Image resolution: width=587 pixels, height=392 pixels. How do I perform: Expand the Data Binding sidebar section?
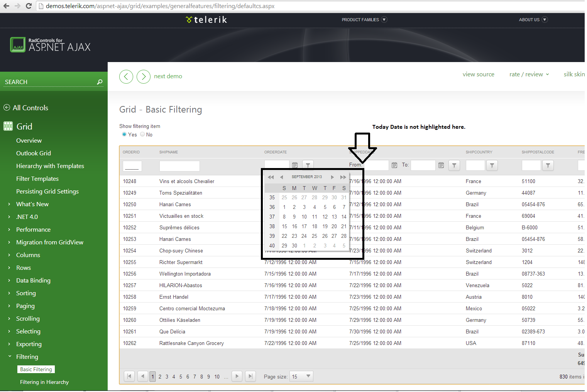tap(9, 281)
